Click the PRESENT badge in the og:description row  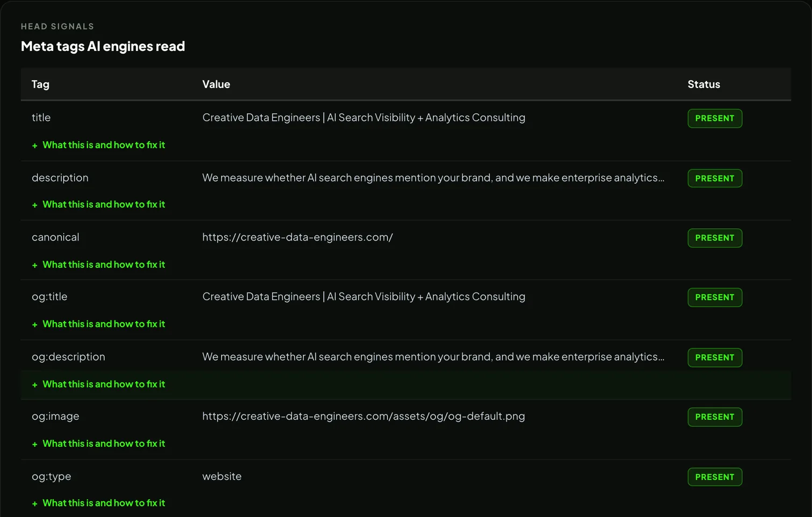click(x=715, y=358)
